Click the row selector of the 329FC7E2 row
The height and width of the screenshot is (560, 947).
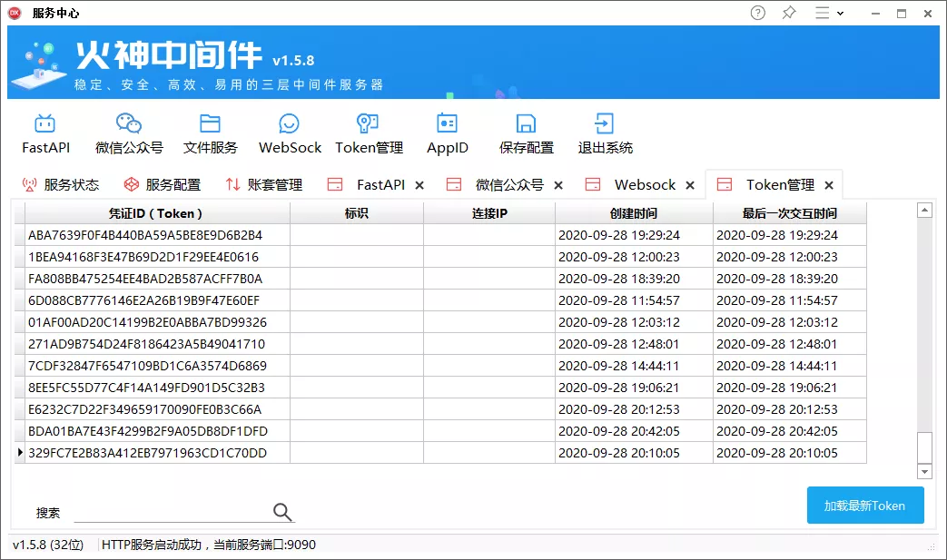[x=19, y=453]
